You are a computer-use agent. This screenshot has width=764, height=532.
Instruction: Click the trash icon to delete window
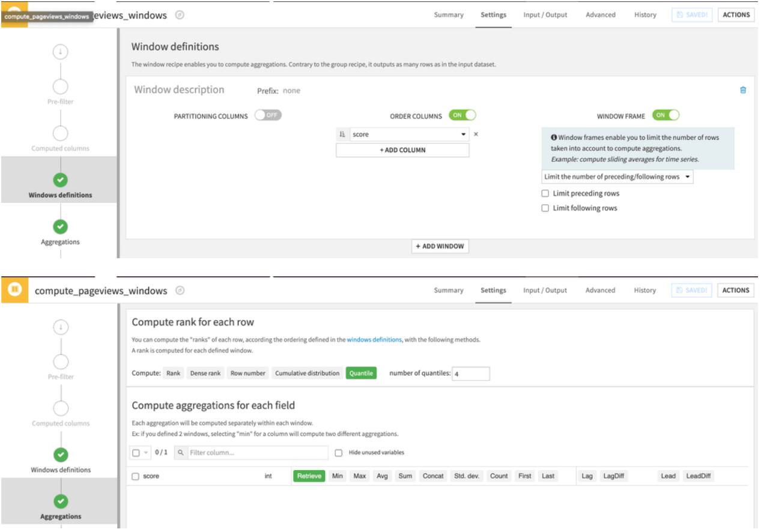click(x=743, y=90)
